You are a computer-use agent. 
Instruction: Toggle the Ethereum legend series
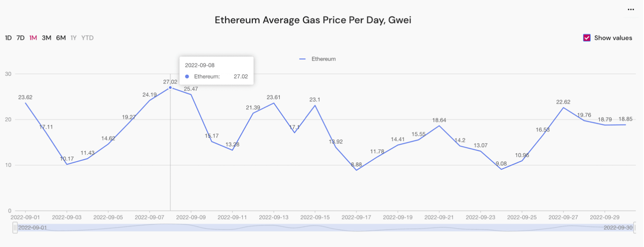tap(318, 59)
